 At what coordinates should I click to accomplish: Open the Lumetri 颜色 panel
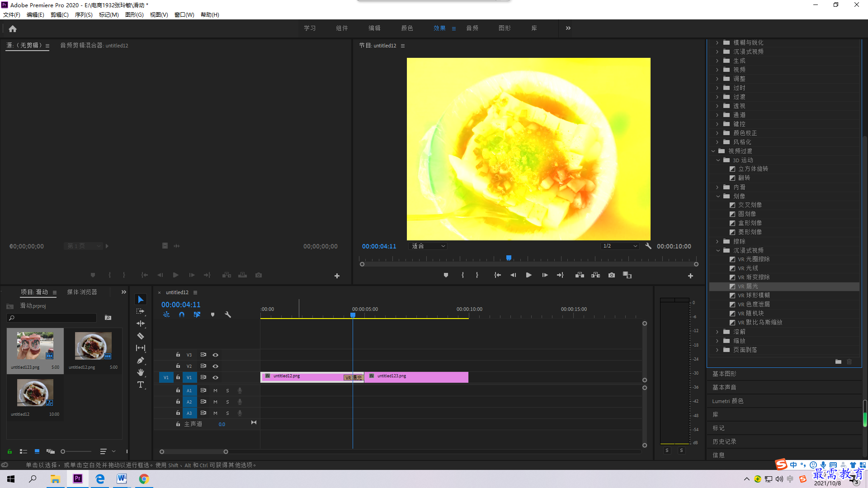pyautogui.click(x=728, y=401)
